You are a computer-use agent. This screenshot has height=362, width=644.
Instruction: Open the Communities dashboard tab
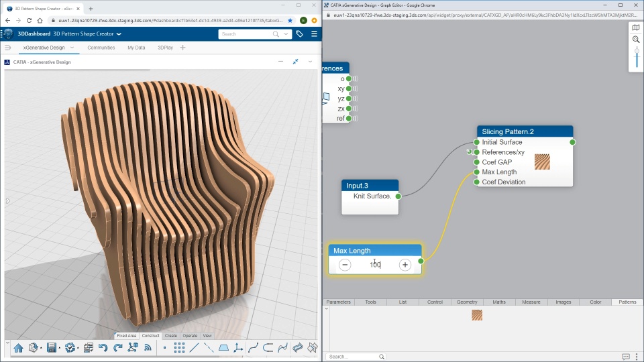tap(101, 48)
